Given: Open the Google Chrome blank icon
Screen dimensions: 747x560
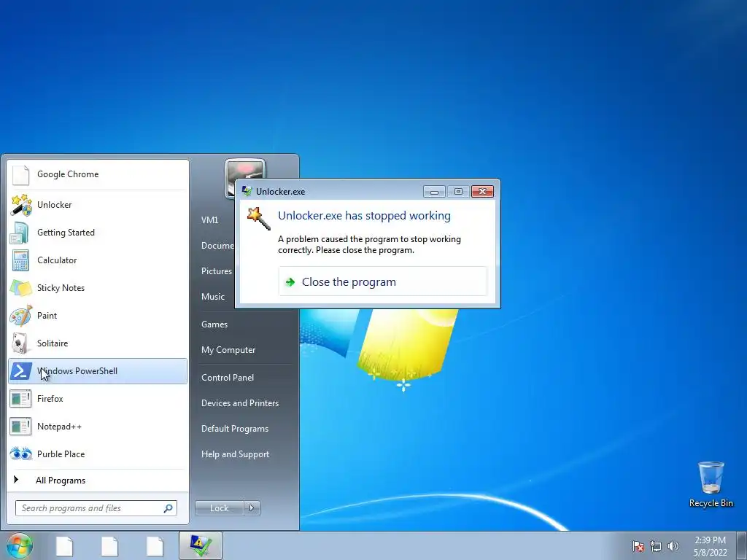Looking at the screenshot, I should (x=20, y=174).
